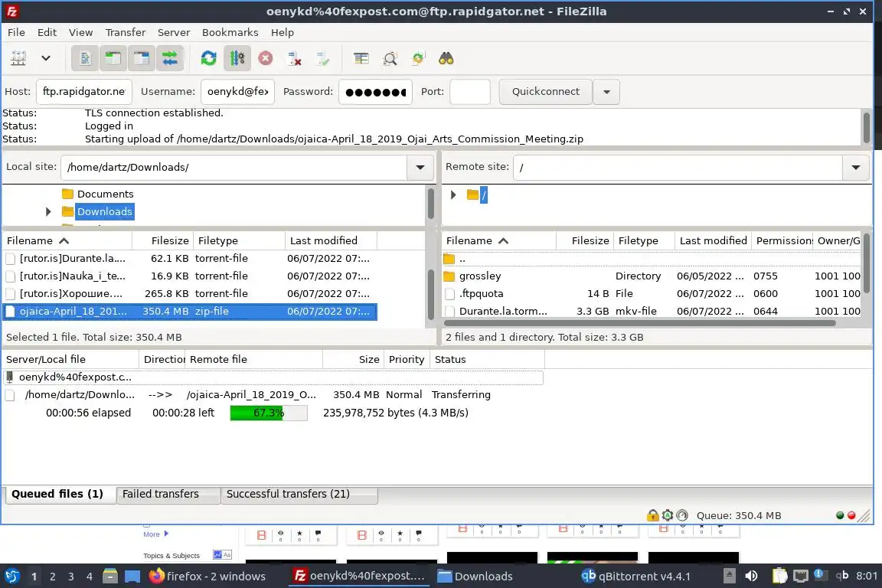Screen dimensions: 882x588
Task: Click the Host input field
Action: (x=83, y=92)
